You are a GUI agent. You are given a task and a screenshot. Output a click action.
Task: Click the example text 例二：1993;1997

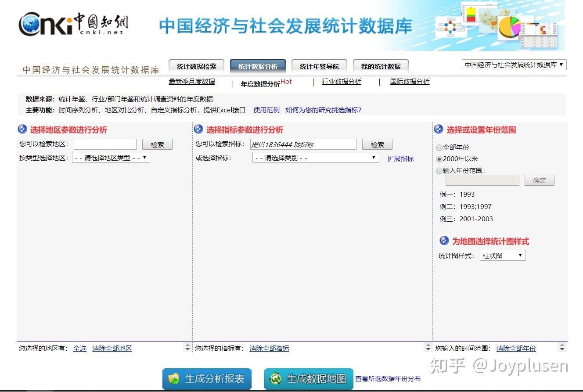[465, 207]
